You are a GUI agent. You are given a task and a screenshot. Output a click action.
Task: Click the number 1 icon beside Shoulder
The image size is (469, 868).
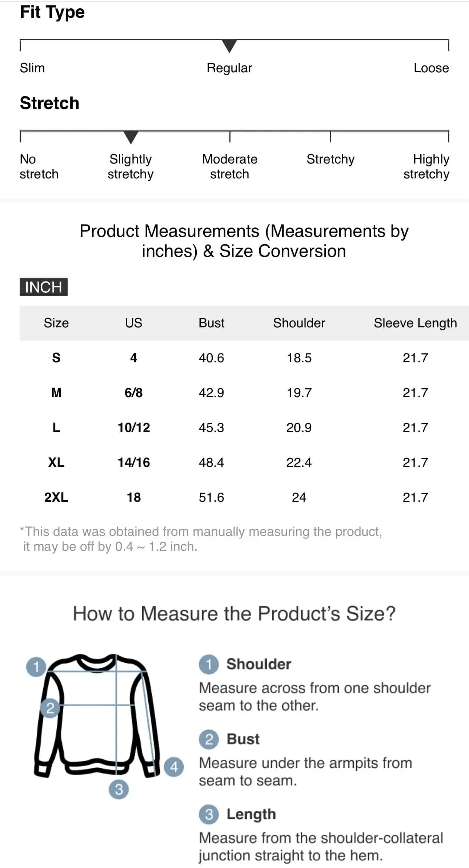209,664
